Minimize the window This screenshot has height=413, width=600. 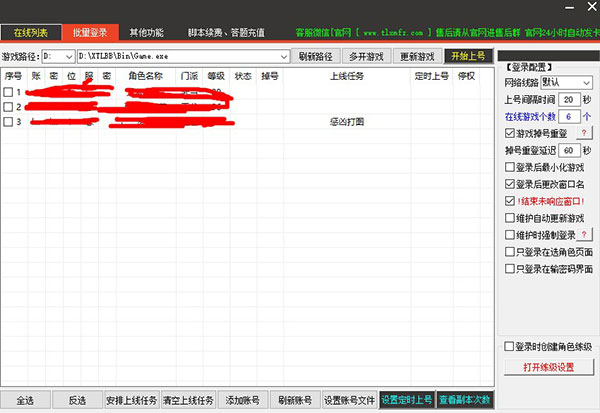pos(570,7)
